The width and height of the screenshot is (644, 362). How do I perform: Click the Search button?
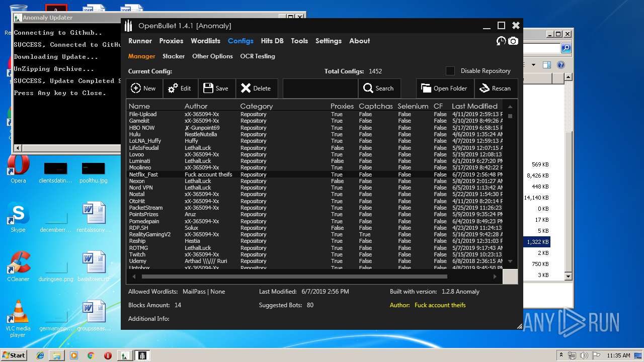pyautogui.click(x=379, y=88)
